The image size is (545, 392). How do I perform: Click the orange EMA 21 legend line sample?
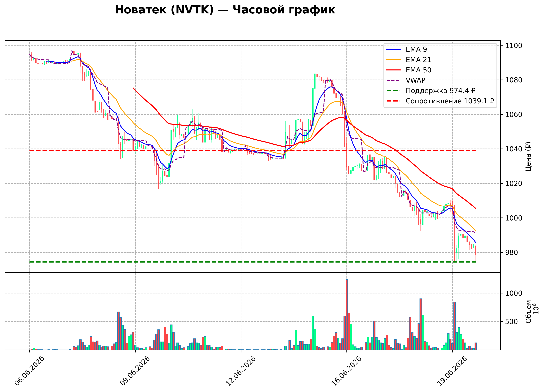[393, 60]
